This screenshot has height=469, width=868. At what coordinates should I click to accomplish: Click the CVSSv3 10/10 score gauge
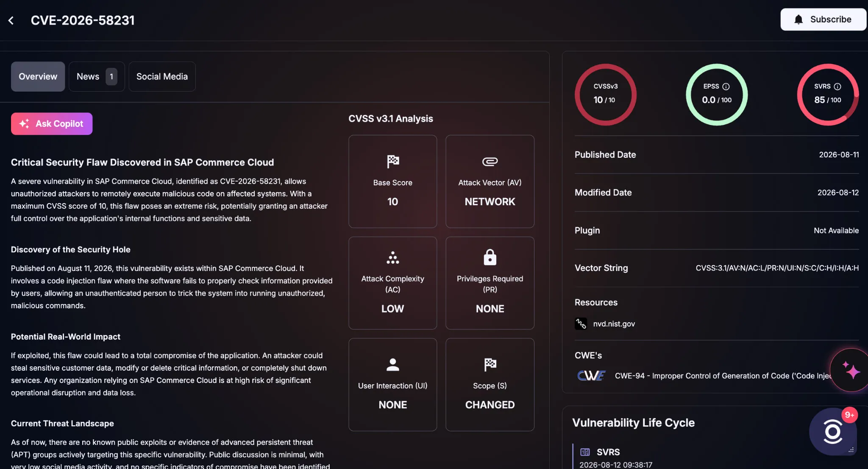pos(605,95)
